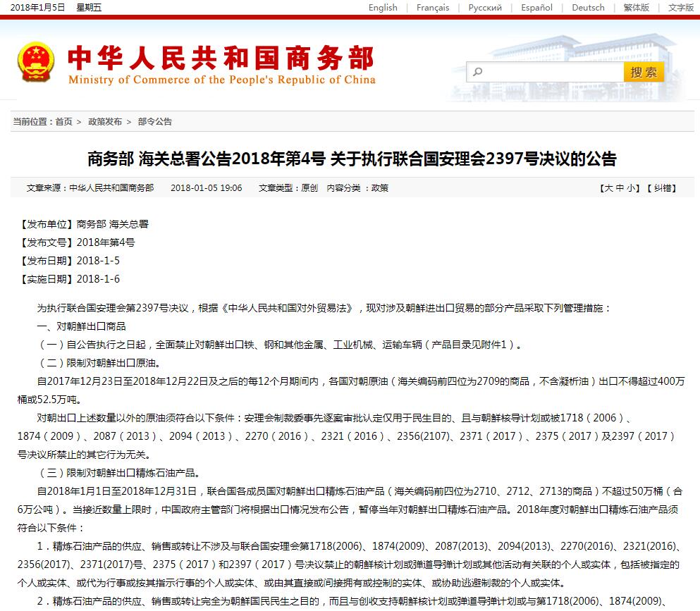Click the date 2018年1月5日 in top bar
This screenshot has height=611, width=700.
tap(37, 8)
